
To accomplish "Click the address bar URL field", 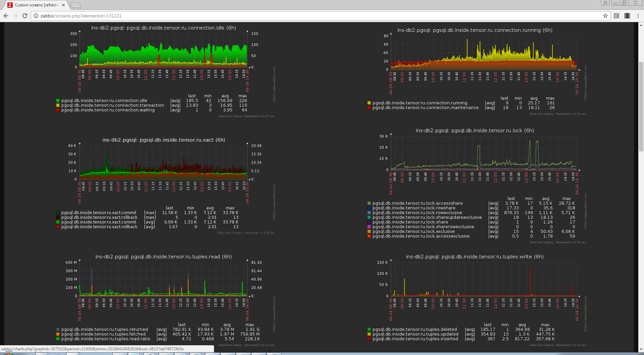I will click(x=319, y=16).
